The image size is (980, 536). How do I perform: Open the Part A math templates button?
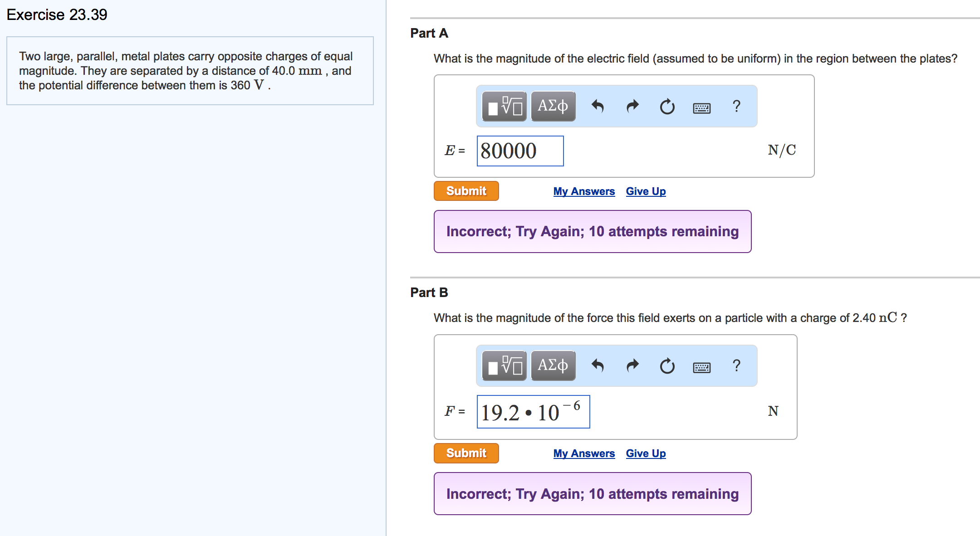click(x=504, y=107)
